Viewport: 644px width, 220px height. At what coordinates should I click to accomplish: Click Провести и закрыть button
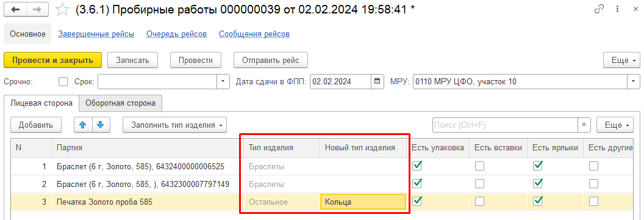[x=53, y=60]
